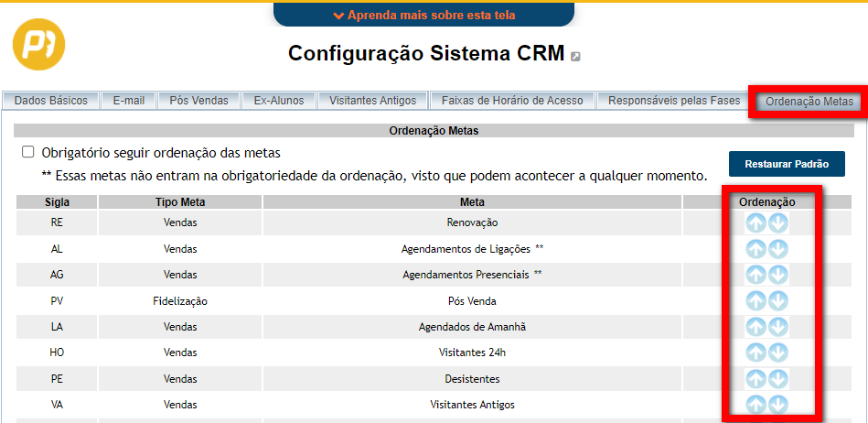
Task: Enable Obrigatório seguir ordenação das metas
Action: coord(28,153)
